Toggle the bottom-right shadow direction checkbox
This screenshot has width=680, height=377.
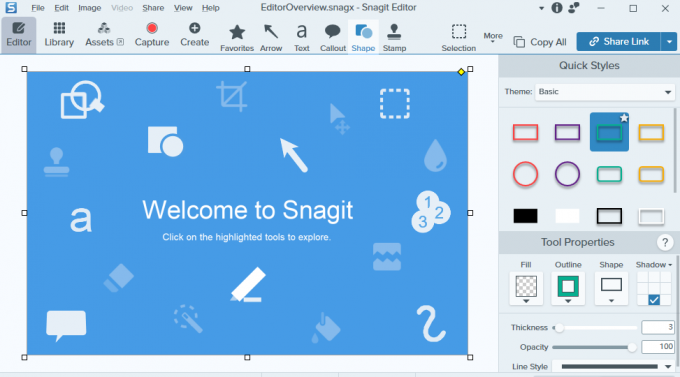point(654,300)
